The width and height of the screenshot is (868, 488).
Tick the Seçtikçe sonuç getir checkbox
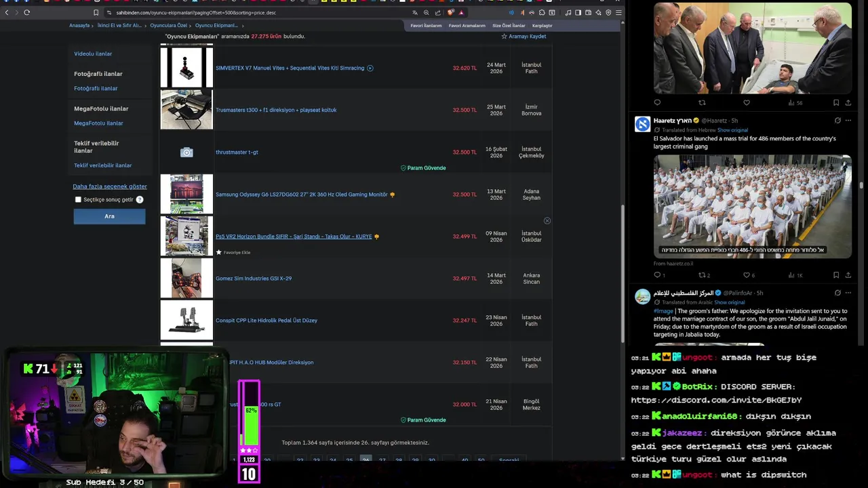point(78,200)
